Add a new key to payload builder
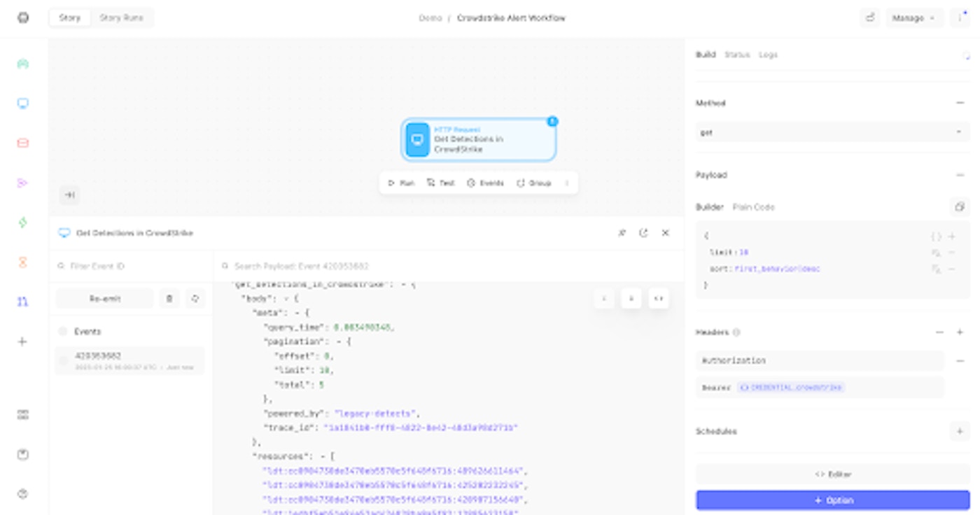The height and width of the screenshot is (515, 980). pyautogui.click(x=952, y=237)
